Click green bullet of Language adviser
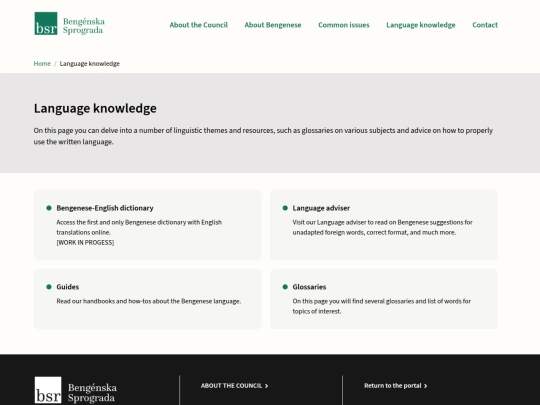Viewport: 540px width, 405px height. 285,208
